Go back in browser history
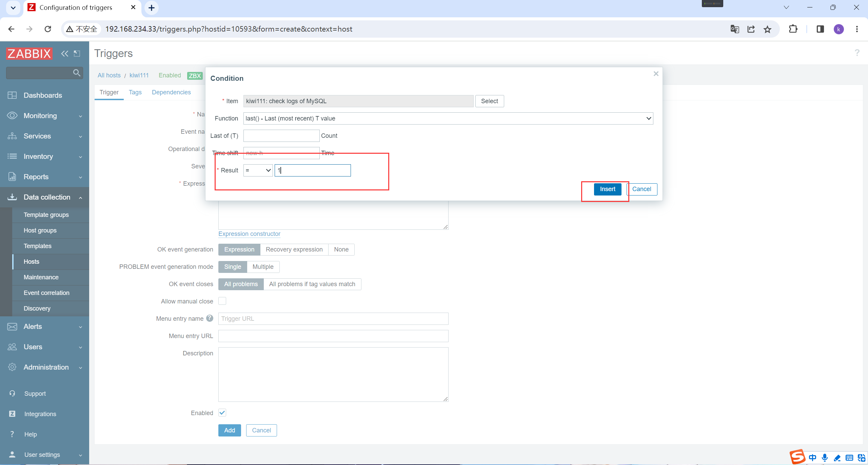 [x=11, y=29]
